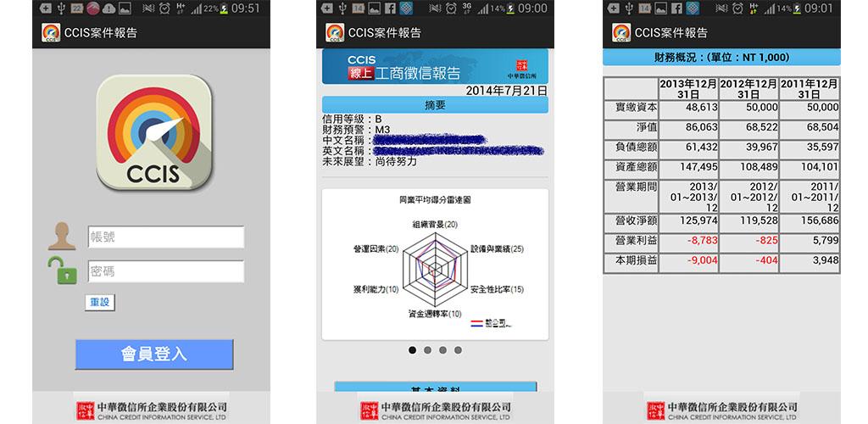868x424 pixels.
Task: Click the 未來展望：尚待努力 line
Action: pyautogui.click(x=370, y=162)
